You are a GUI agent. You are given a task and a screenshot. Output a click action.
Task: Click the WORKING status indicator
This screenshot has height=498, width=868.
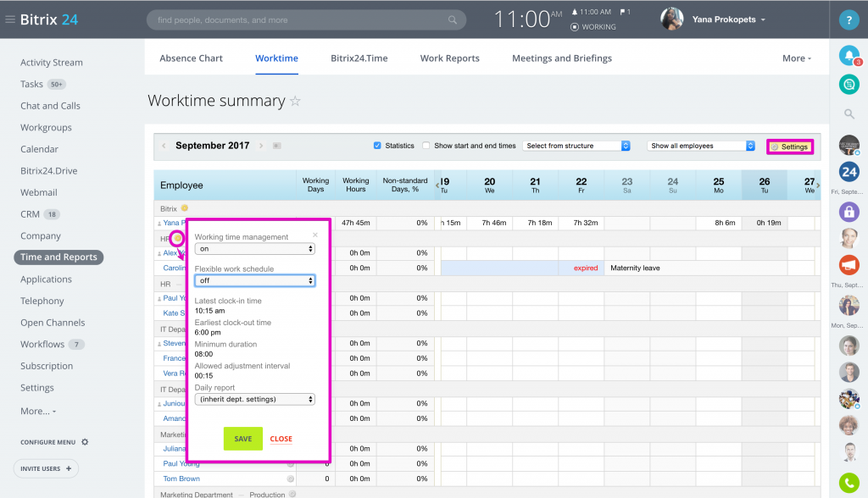pyautogui.click(x=593, y=26)
